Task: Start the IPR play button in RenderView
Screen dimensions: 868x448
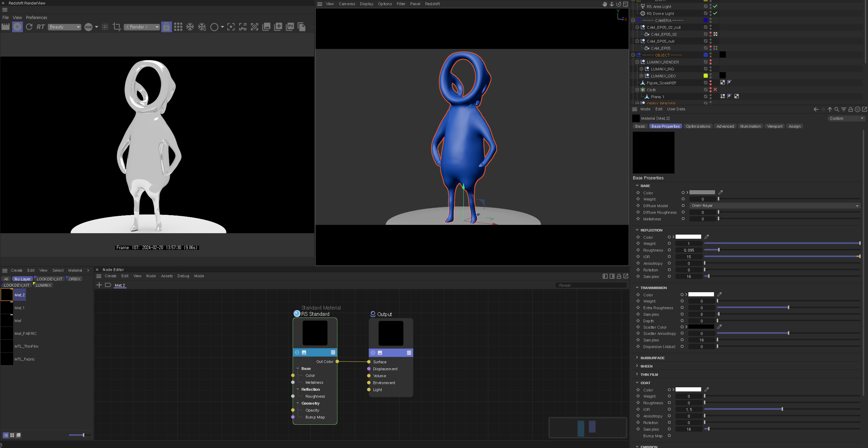Action: (x=17, y=27)
